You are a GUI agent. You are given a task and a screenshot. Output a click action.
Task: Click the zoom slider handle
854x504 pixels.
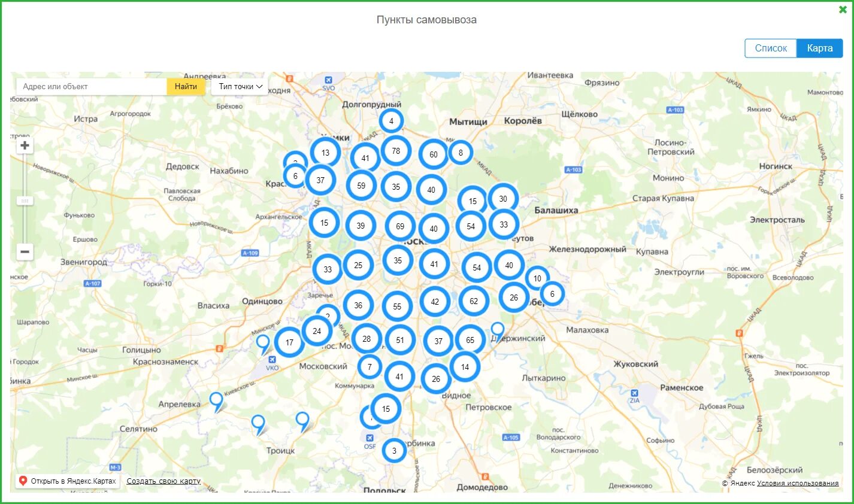click(25, 201)
